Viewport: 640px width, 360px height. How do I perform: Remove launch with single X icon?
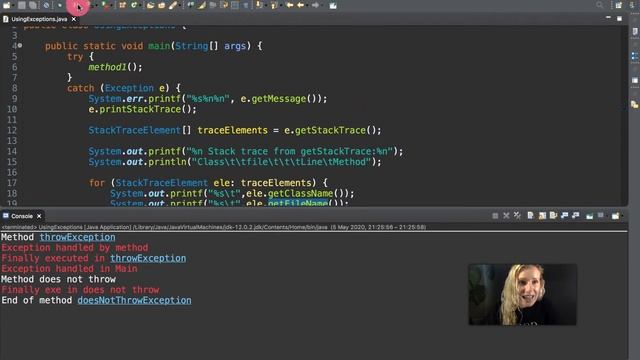506,216
